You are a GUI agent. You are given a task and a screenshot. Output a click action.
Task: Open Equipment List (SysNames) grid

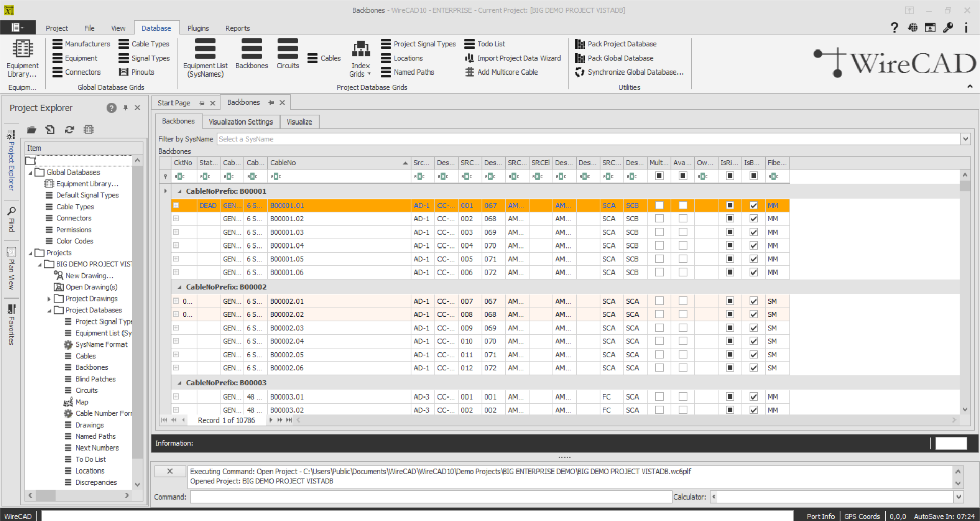205,58
